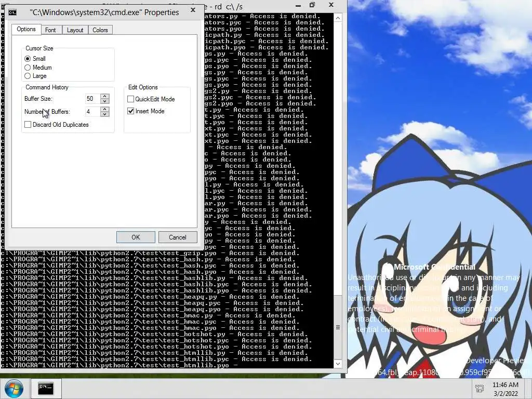The image size is (532, 399).
Task: Increase Buffer Size with up arrow
Action: (105, 96)
